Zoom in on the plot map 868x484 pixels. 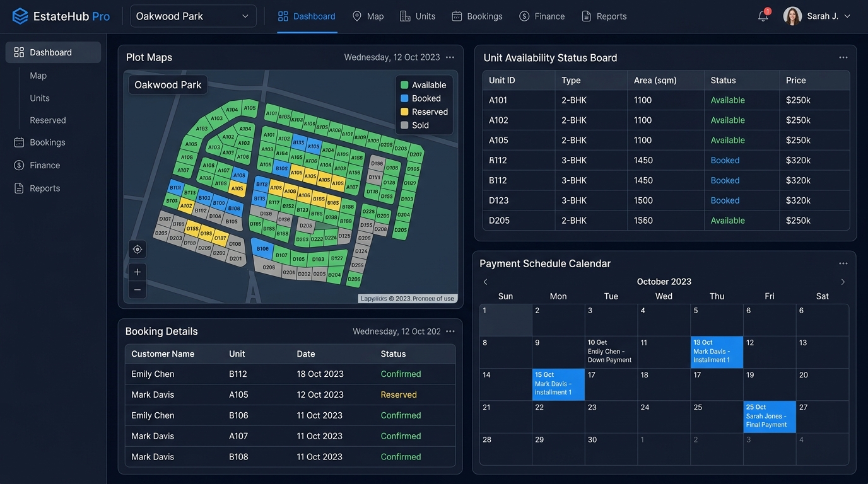[x=138, y=272]
